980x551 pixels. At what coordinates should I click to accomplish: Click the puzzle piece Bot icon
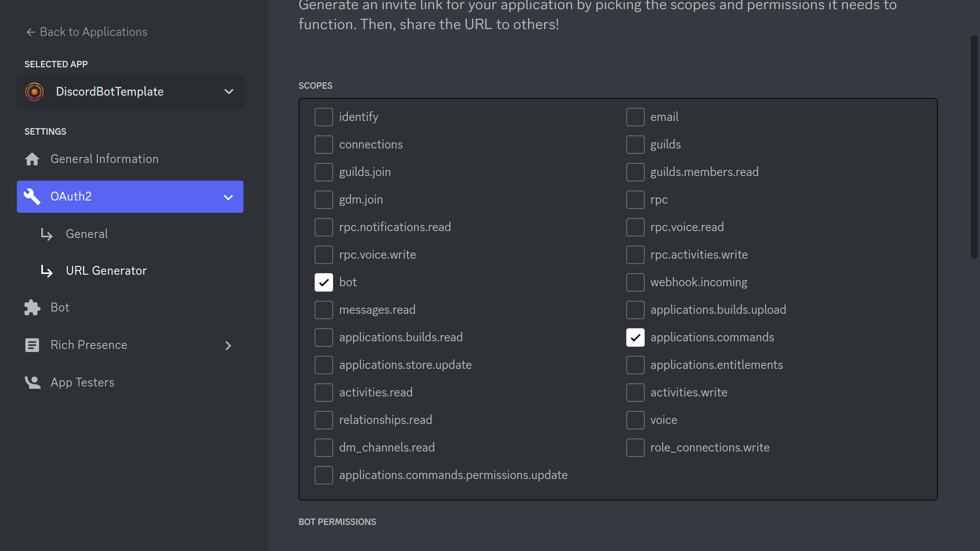(x=32, y=308)
